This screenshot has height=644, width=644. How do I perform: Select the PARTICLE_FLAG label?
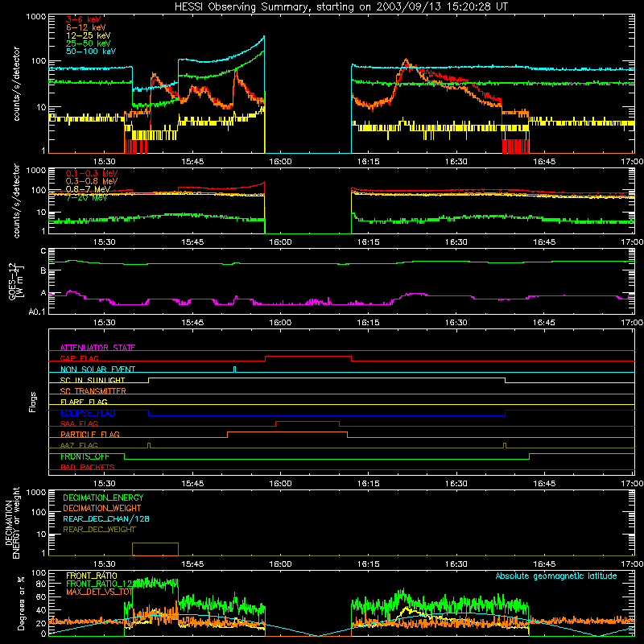pyautogui.click(x=90, y=435)
